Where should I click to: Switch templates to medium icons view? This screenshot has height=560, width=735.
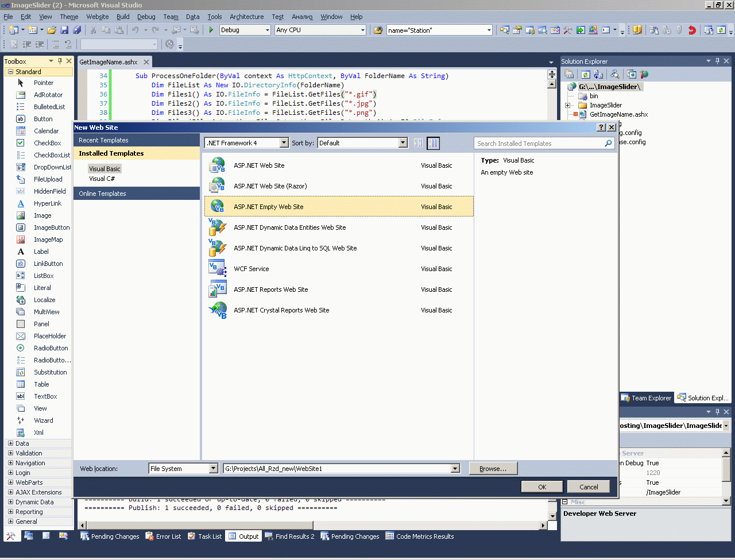[x=434, y=143]
